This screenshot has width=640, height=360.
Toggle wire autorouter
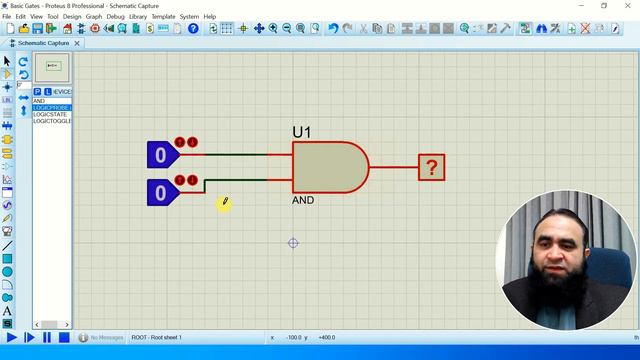pyautogui.click(x=525, y=29)
